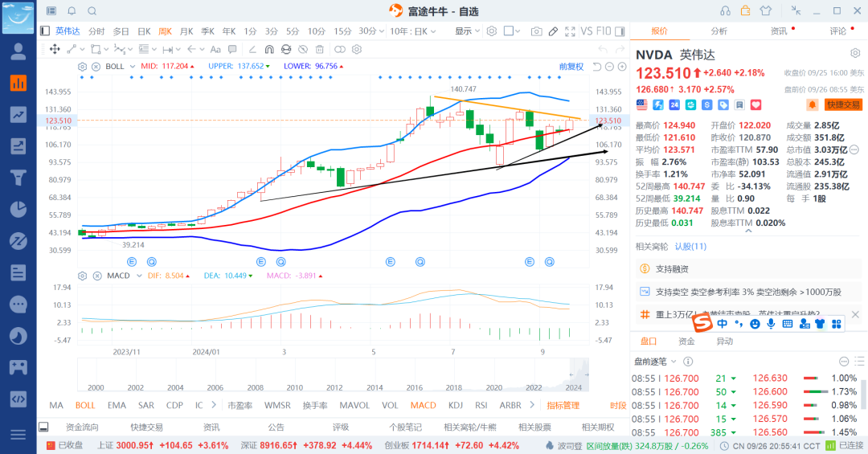The height and width of the screenshot is (454, 868).
Task: Toggle the BOLL indicator at the bottom bar
Action: 85,405
